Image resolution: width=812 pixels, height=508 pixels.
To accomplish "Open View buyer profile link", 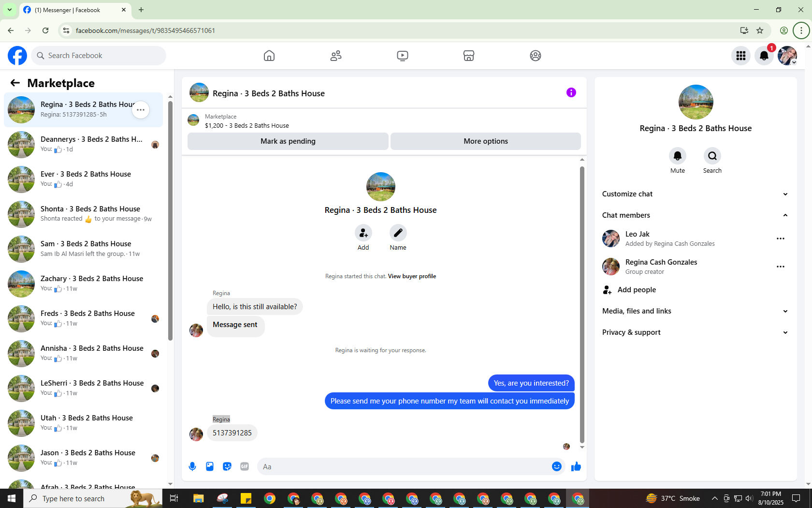I will [412, 276].
